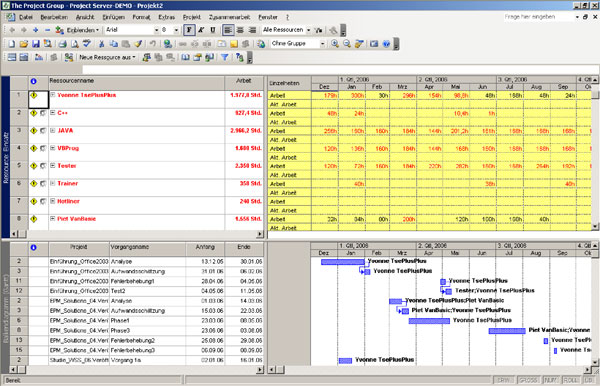
Task: Select the Piet VanBasic resource name
Action: click(x=77, y=219)
